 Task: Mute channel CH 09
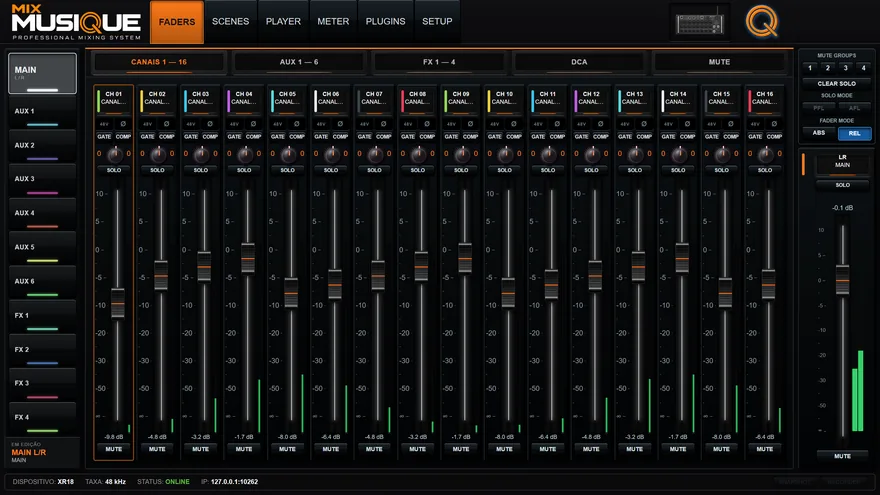tap(461, 449)
